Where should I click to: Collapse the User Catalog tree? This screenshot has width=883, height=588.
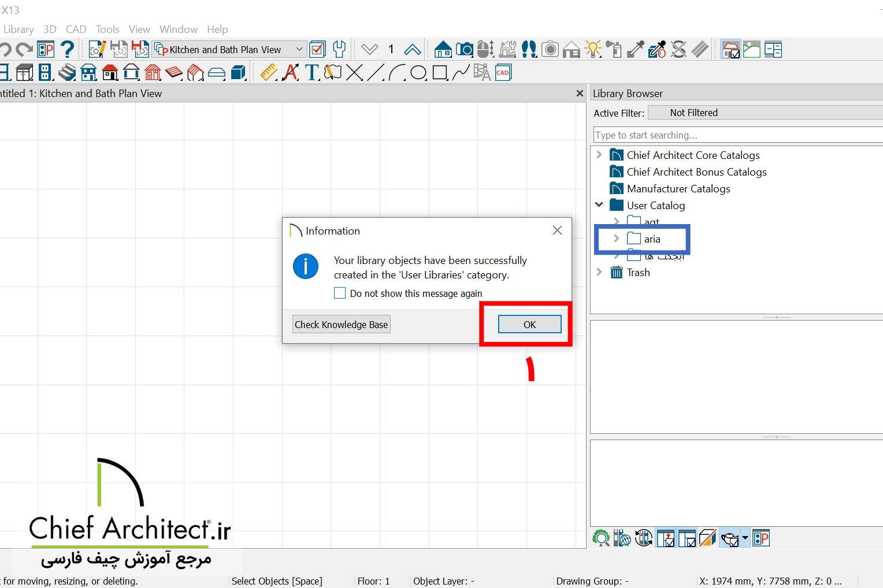tap(599, 204)
